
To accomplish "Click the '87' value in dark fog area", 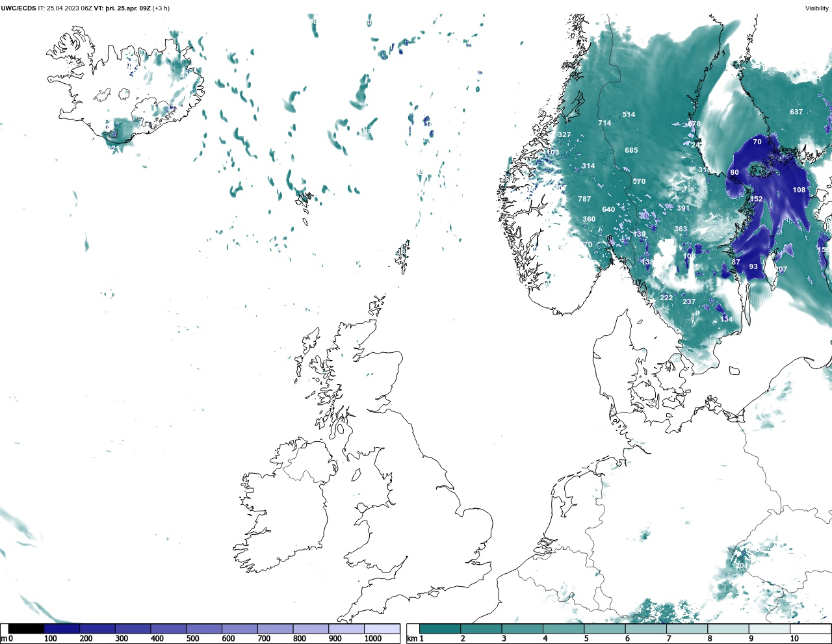I will (x=736, y=262).
